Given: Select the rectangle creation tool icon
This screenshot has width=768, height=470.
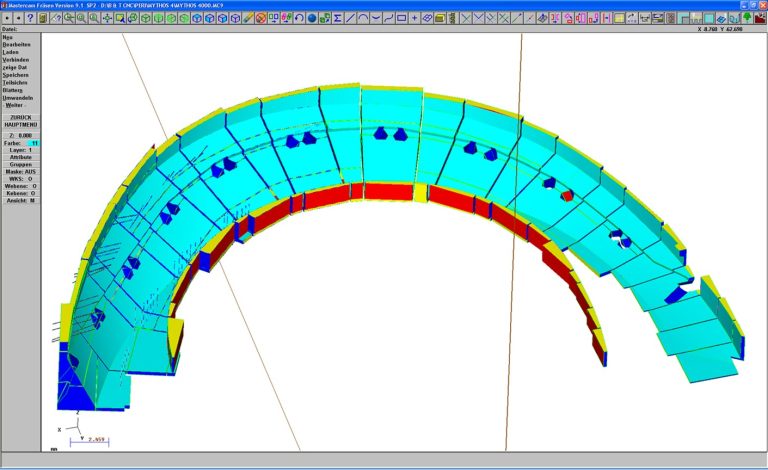Looking at the screenshot, I should [401, 18].
